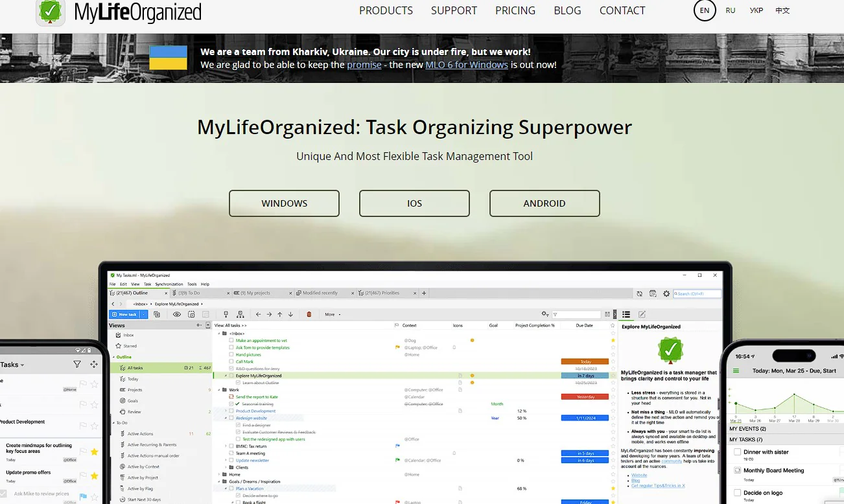Click the Starred star icon in Views sidebar
This screenshot has height=504, width=844.
117,346
